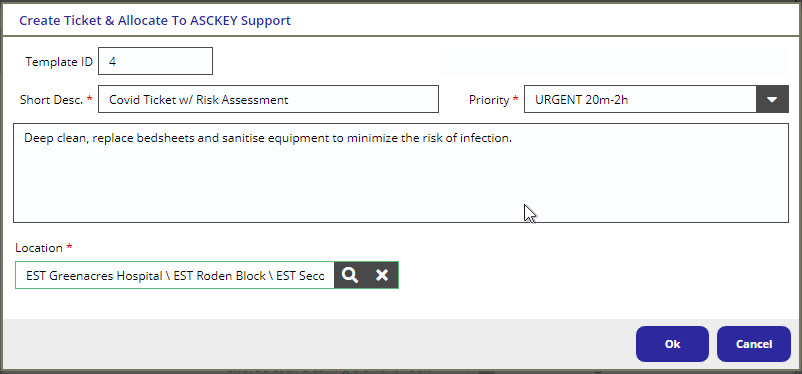Screen dimensions: 802x374
Task: Click the Create Ticket & Allocate title
Action: click(x=155, y=20)
